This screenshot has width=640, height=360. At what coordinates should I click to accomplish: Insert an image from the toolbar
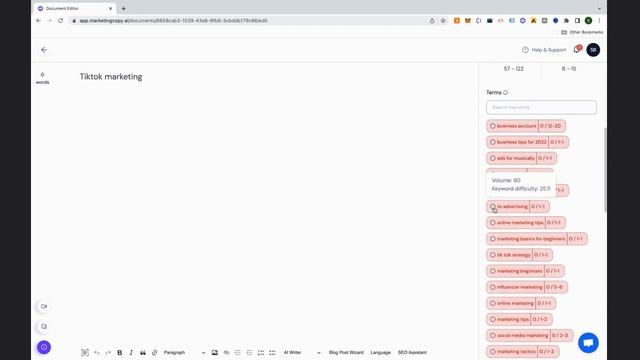[x=215, y=352]
